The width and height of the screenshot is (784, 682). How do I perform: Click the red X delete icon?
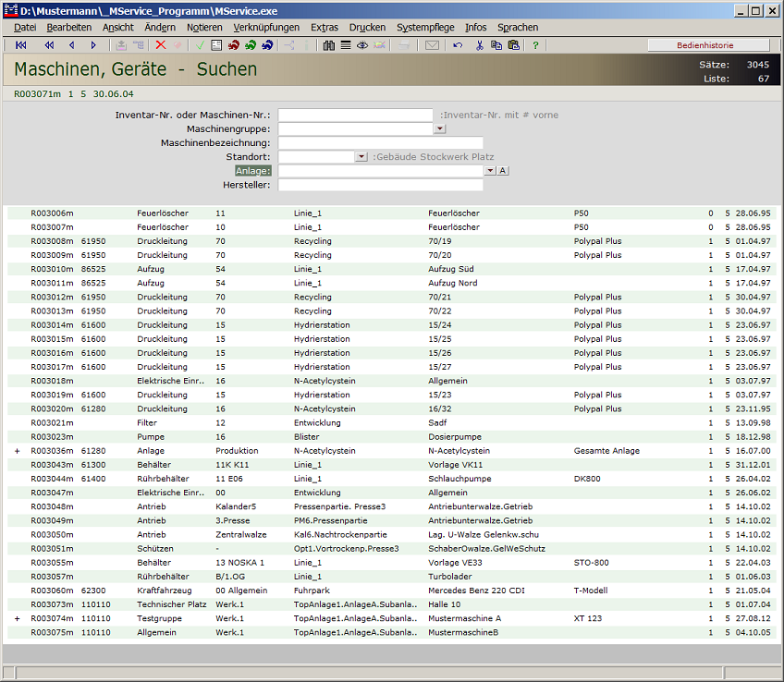(161, 45)
